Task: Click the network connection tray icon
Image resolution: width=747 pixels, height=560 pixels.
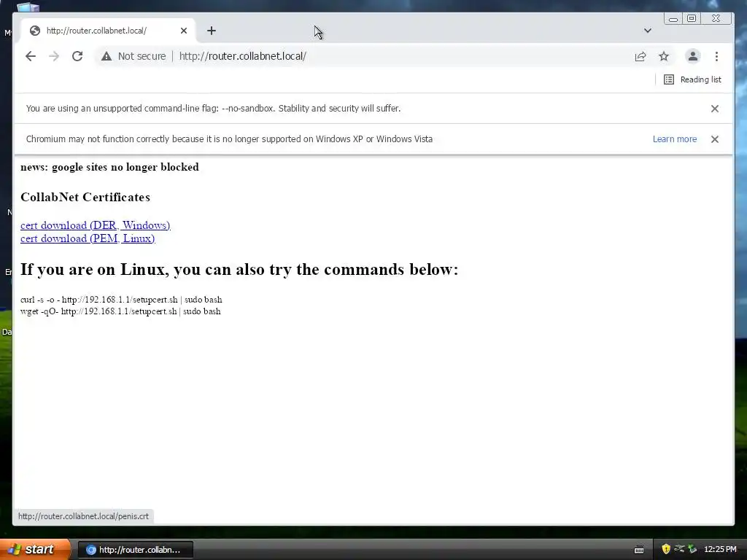Action: [679, 549]
